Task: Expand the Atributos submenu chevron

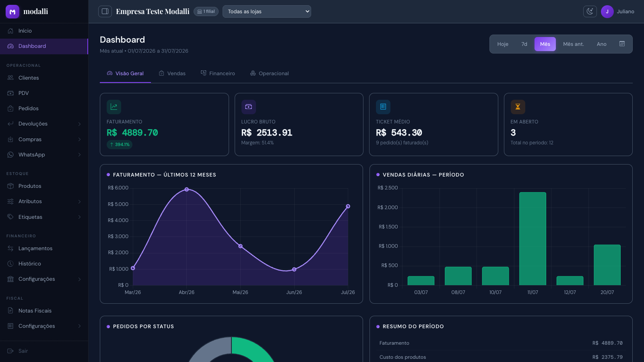Action: [79, 202]
